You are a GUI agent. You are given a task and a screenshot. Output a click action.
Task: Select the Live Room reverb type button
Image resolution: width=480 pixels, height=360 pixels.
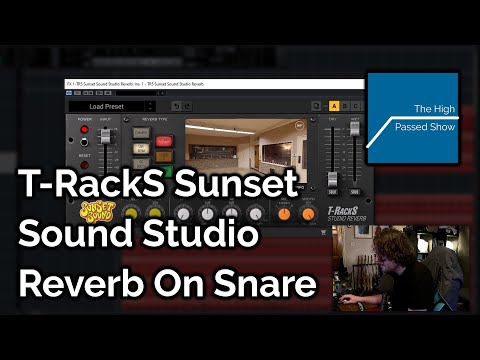pyautogui.click(x=141, y=148)
